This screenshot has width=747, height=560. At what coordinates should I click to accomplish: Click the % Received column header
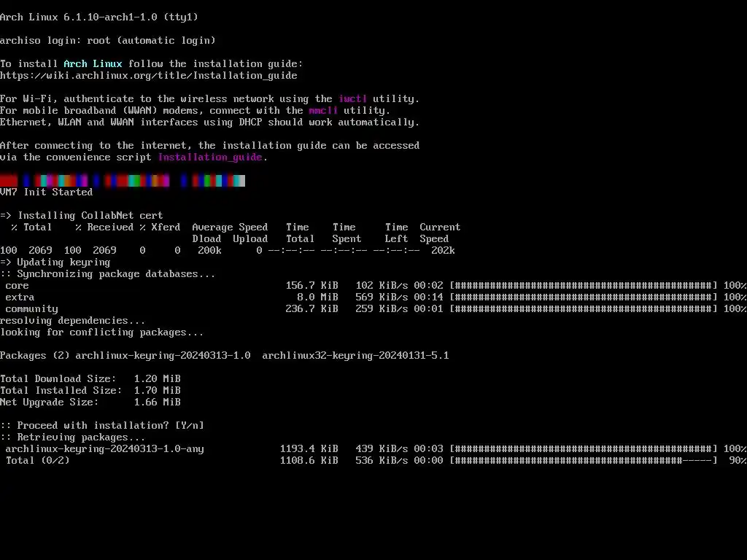click(x=104, y=227)
